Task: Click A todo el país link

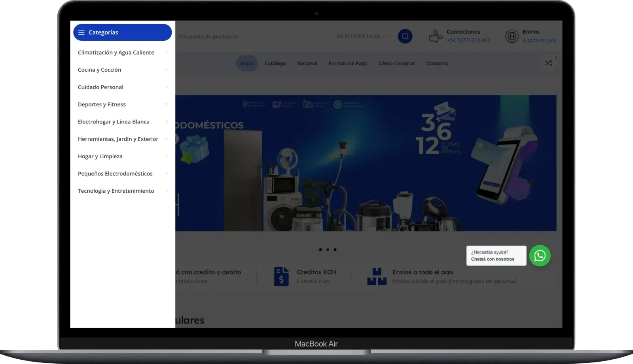Action: tap(539, 40)
